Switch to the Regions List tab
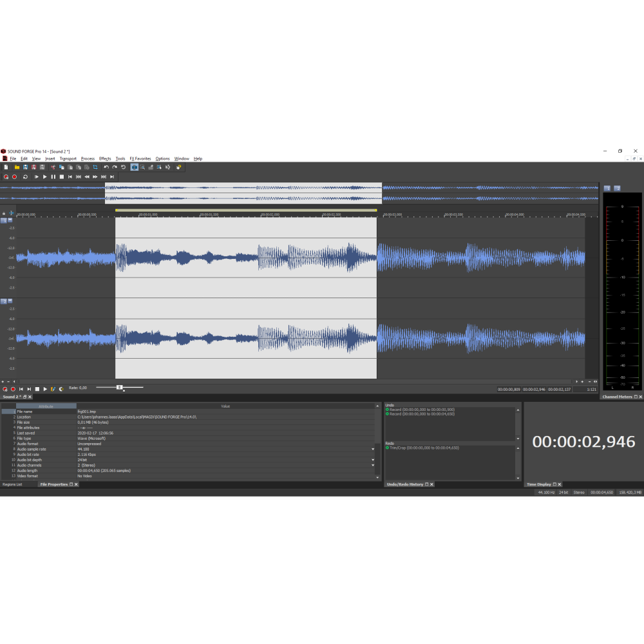Image resolution: width=644 pixels, height=644 pixels. pyautogui.click(x=12, y=484)
